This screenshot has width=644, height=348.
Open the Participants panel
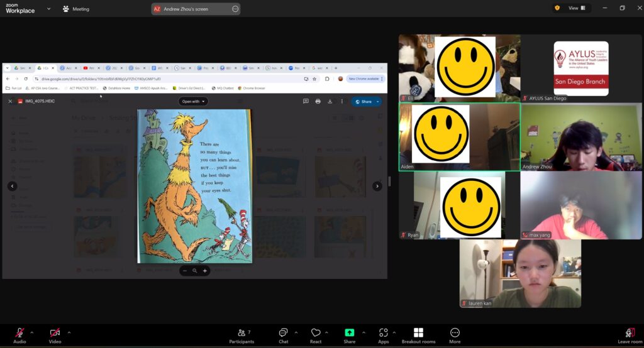coord(241,335)
